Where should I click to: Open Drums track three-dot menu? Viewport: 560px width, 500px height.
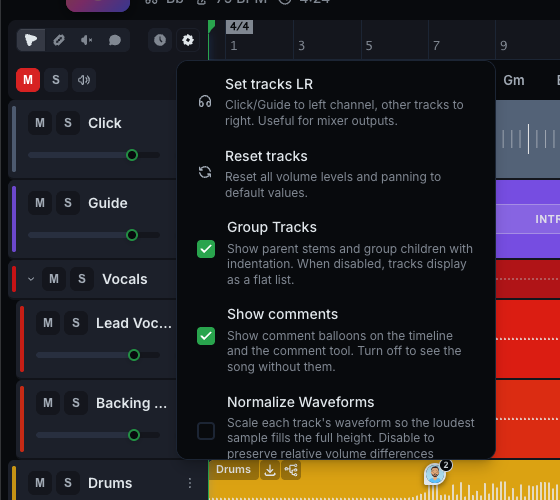[190, 483]
